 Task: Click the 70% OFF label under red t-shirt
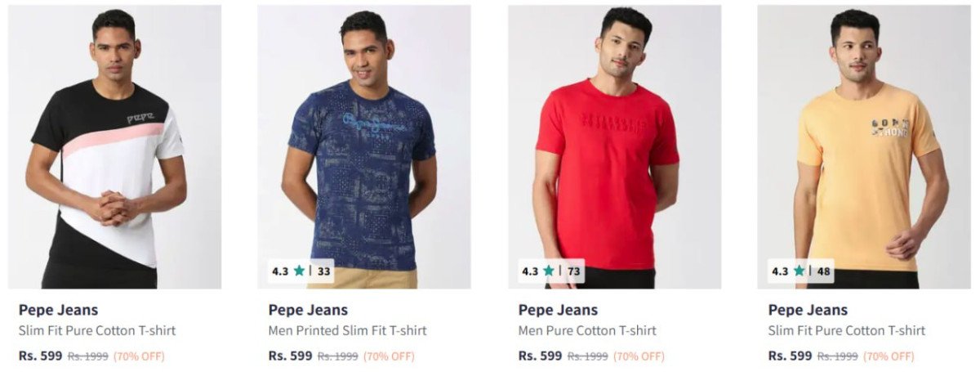coord(639,356)
